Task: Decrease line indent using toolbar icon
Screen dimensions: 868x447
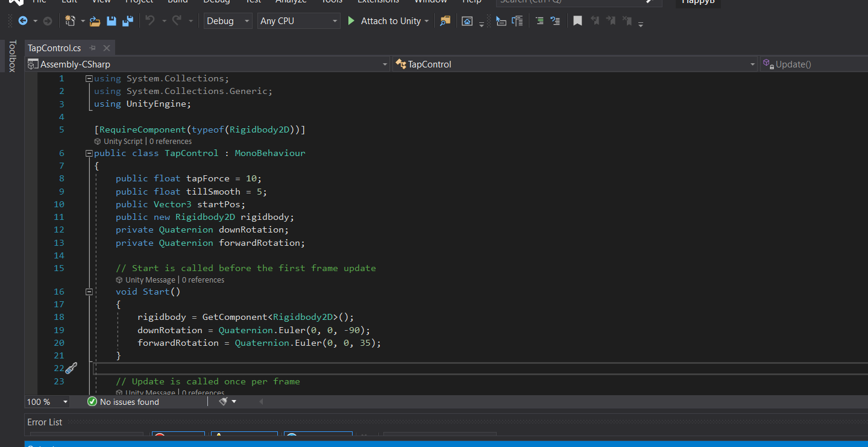Action: 501,21
